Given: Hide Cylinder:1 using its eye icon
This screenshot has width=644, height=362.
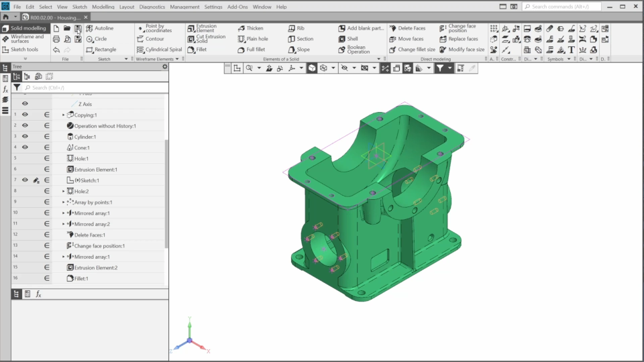Looking at the screenshot, I should [25, 137].
